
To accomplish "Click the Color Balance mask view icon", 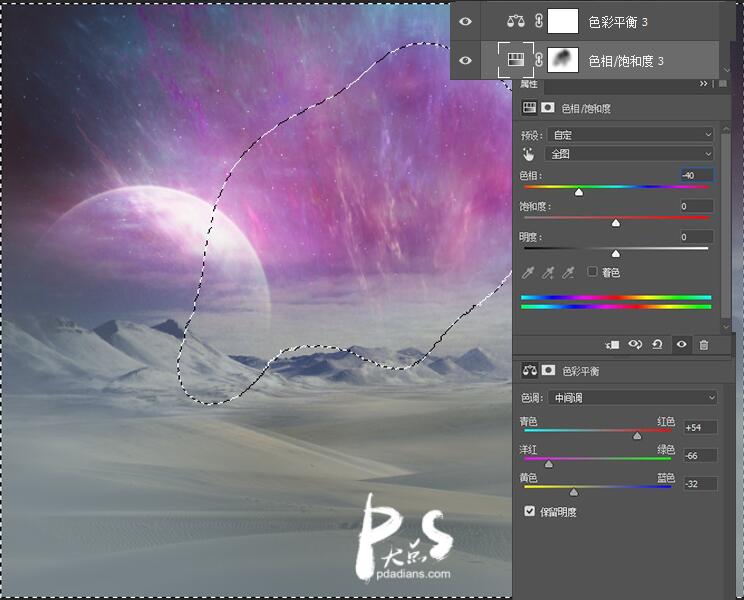I will point(548,370).
